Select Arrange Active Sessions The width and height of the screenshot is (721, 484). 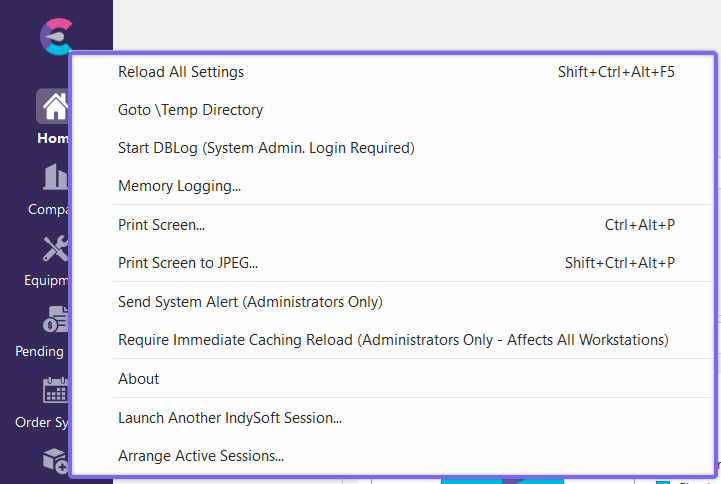(x=201, y=456)
